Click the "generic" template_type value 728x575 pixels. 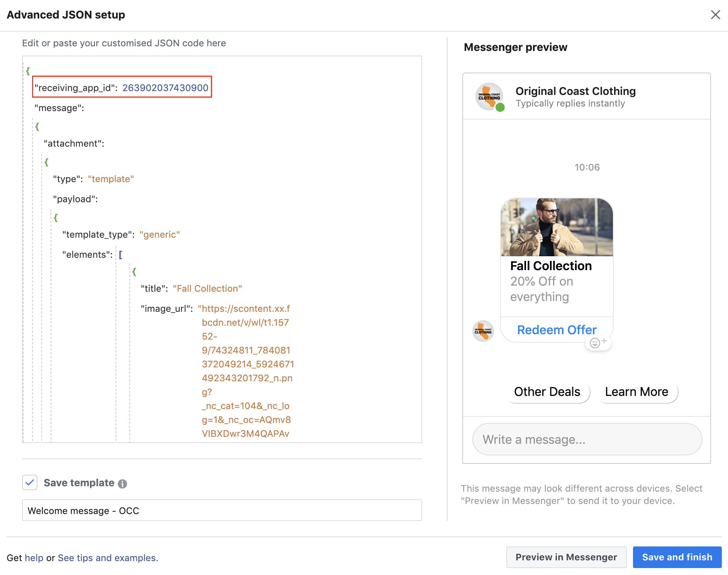click(160, 235)
